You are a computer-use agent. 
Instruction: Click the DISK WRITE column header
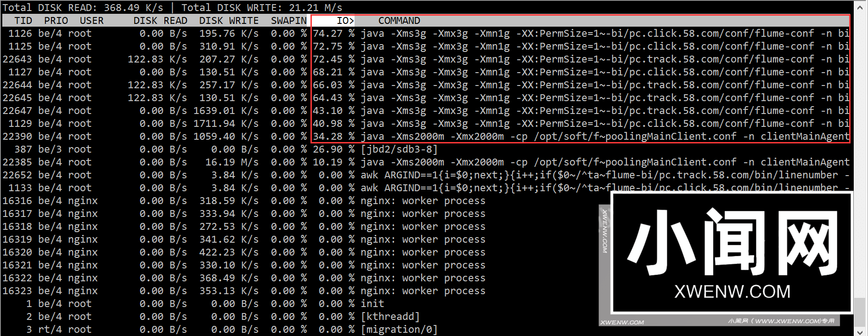pyautogui.click(x=229, y=21)
